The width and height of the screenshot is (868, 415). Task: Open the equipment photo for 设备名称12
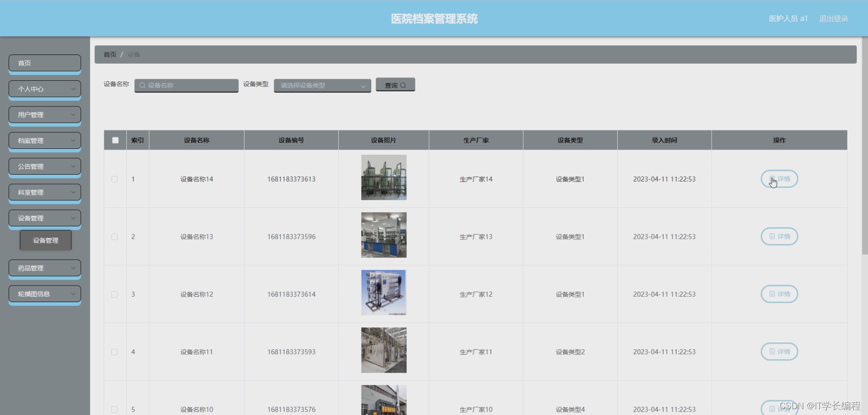pos(383,292)
